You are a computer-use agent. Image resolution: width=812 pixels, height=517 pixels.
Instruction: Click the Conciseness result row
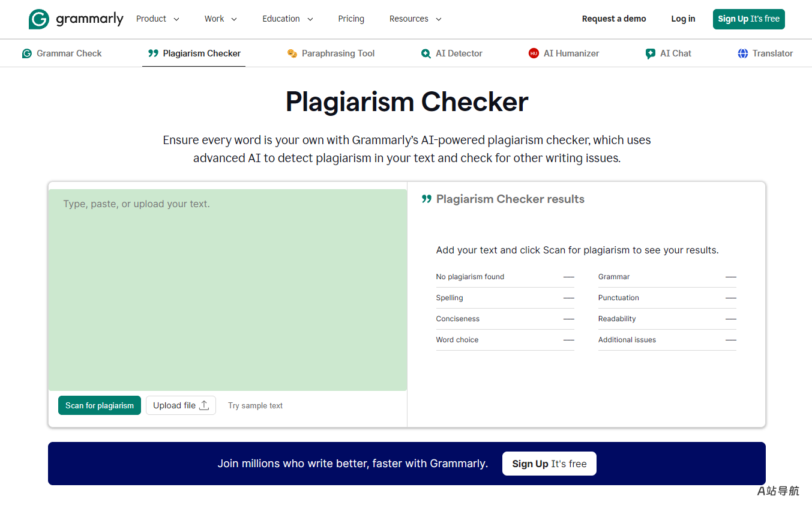click(505, 319)
